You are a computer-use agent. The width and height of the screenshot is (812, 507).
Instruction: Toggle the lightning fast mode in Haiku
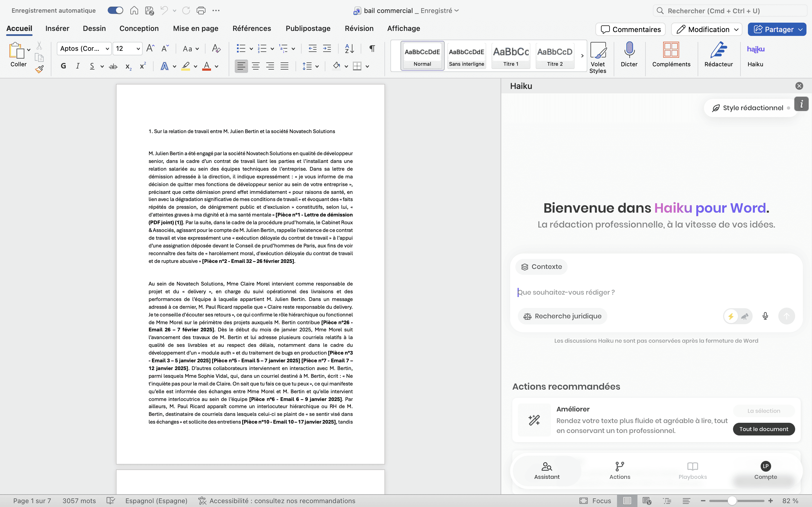[x=731, y=316]
